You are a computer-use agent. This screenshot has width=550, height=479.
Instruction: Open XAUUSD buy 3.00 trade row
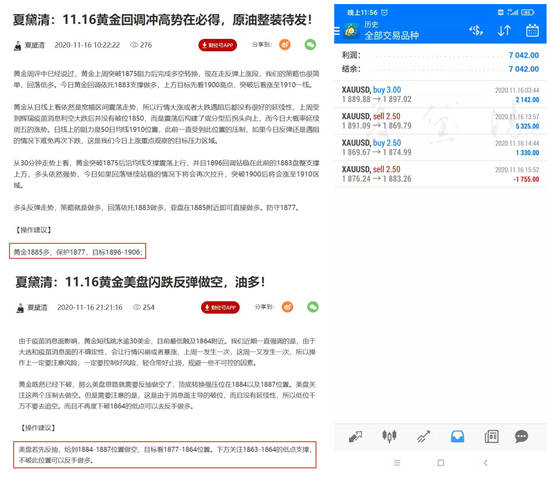[x=440, y=94]
